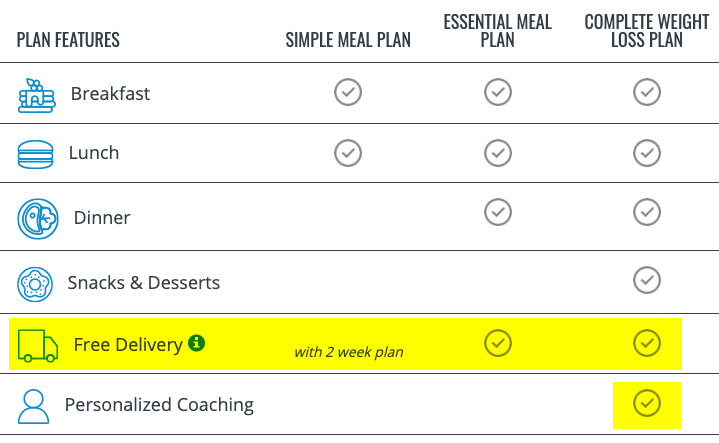Open the Free Delivery info icon
Screen dimensions: 719x443
196,343
